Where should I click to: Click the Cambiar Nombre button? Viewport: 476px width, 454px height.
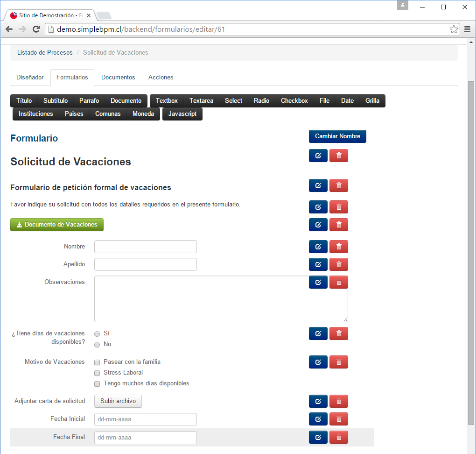click(x=337, y=136)
